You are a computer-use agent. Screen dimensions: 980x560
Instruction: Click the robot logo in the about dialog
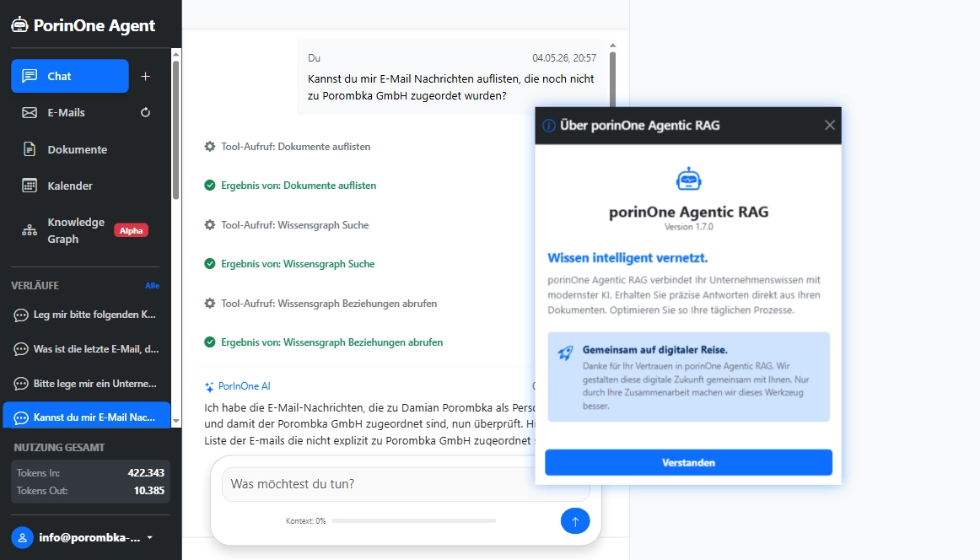pyautogui.click(x=688, y=179)
